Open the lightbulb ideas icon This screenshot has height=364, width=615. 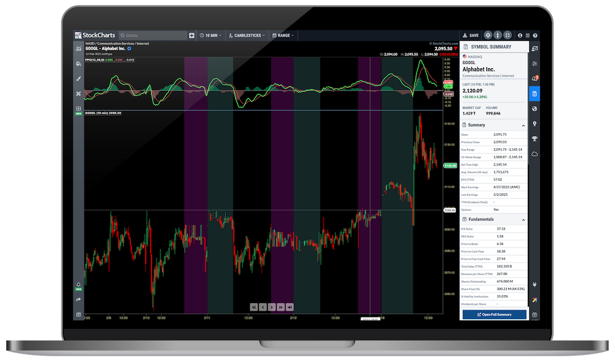534,124
